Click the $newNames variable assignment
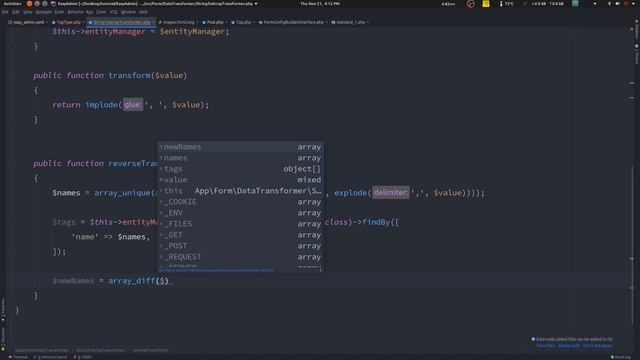Viewport: 640px width, 360px height. pyautogui.click(x=73, y=281)
